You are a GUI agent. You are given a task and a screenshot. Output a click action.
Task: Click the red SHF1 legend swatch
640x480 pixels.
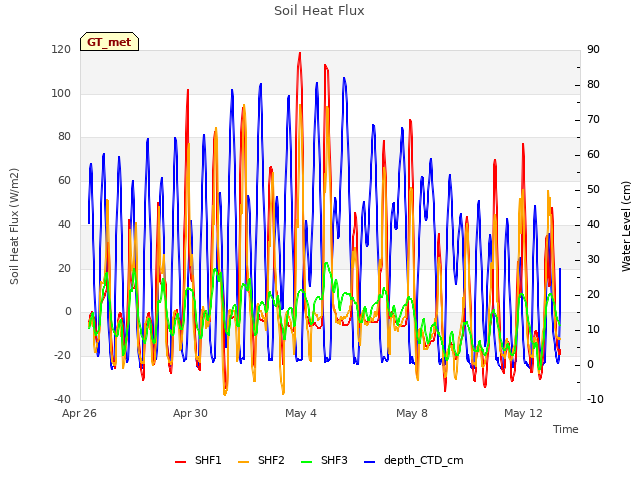pyautogui.click(x=180, y=462)
